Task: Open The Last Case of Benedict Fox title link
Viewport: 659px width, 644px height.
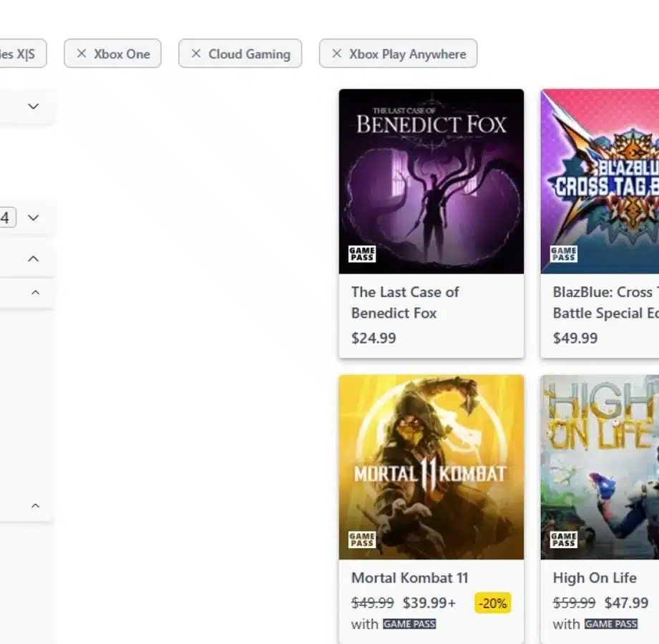Action: tap(405, 303)
